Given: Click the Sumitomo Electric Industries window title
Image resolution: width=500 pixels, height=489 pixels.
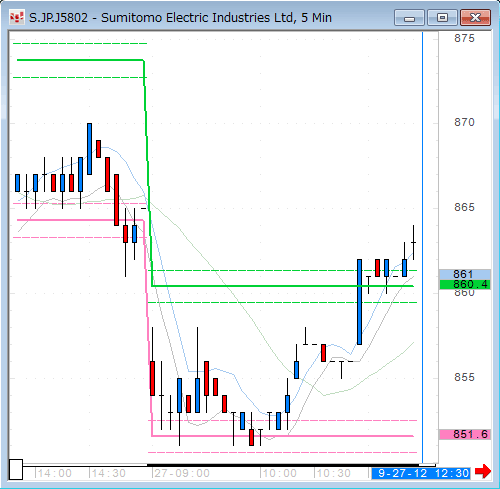Looking at the screenshot, I should point(180,17).
